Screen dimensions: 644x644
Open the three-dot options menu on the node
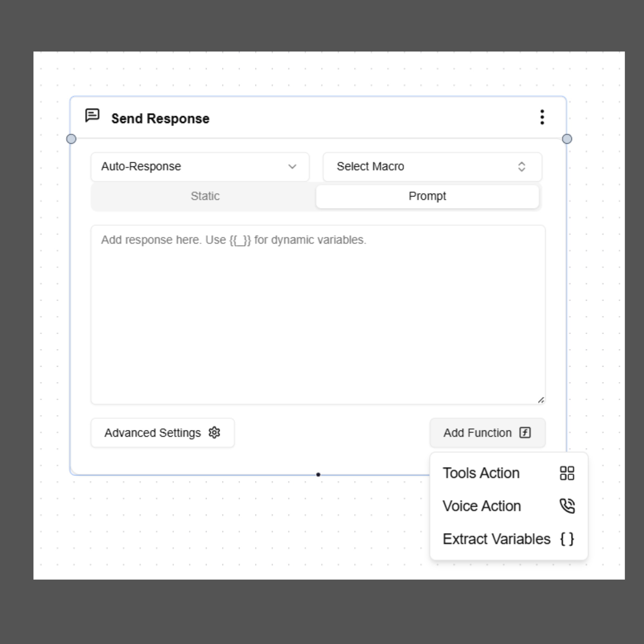tap(542, 117)
